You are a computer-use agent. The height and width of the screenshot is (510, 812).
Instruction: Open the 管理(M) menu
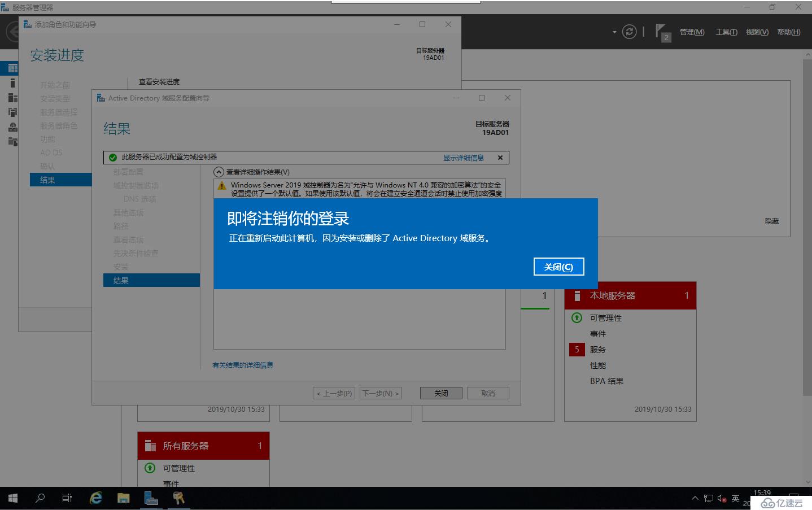(692, 32)
